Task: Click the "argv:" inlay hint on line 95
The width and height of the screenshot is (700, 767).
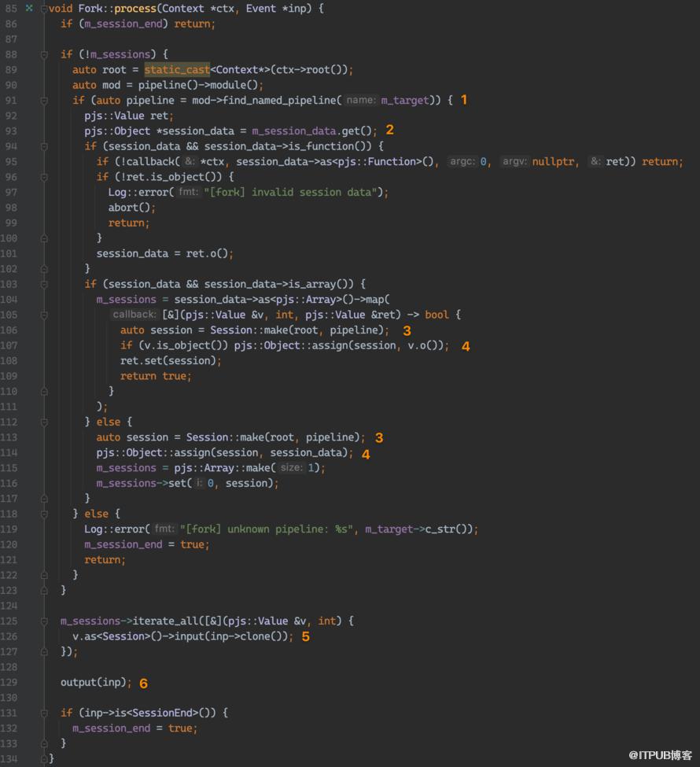Action: click(x=514, y=161)
